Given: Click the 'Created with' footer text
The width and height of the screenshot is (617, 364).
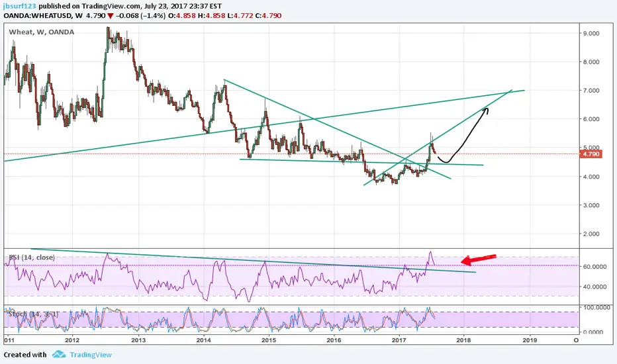Looking at the screenshot, I should pos(25,355).
